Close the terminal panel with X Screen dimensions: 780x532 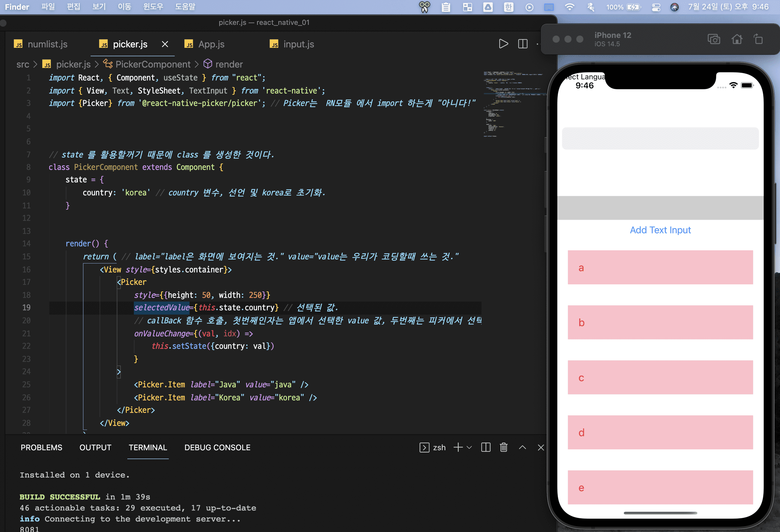coord(541,447)
